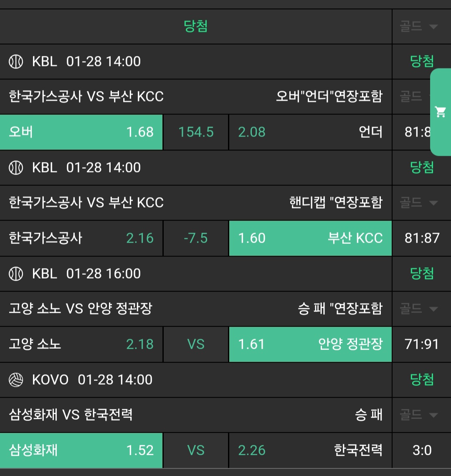Click basketball icon above the over/under match row

tap(16, 62)
